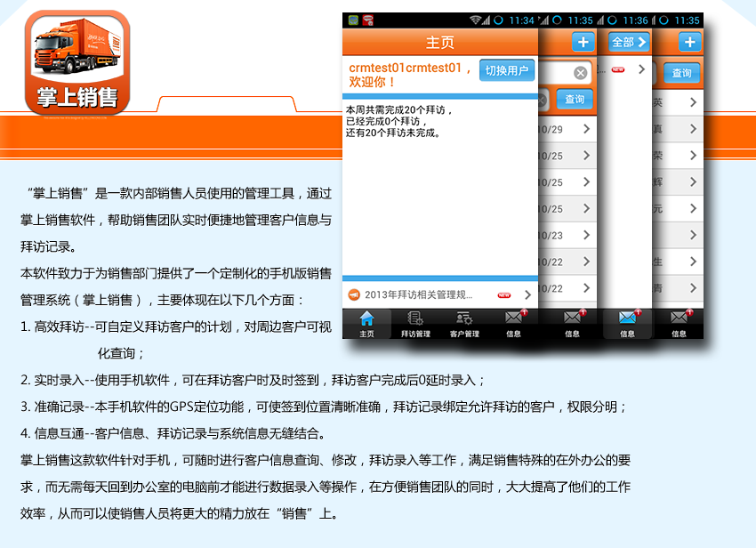This screenshot has width=756, height=548.
Task: Click the crmtest01crmtest01 welcome text
Action: (x=410, y=75)
